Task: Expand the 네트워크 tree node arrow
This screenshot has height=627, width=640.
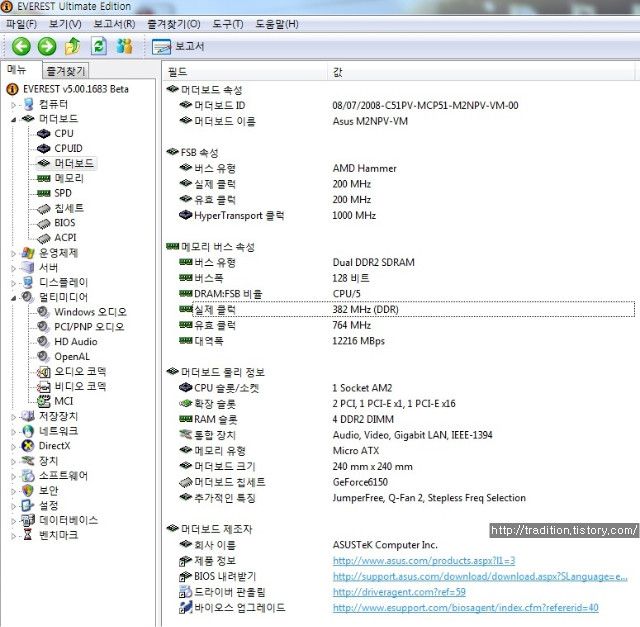Action: coord(13,432)
